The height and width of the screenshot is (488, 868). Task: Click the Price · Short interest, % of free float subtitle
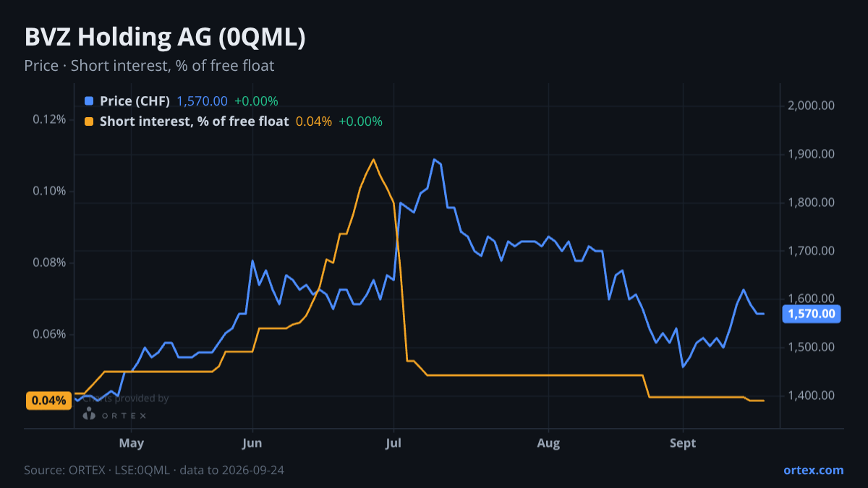[149, 66]
